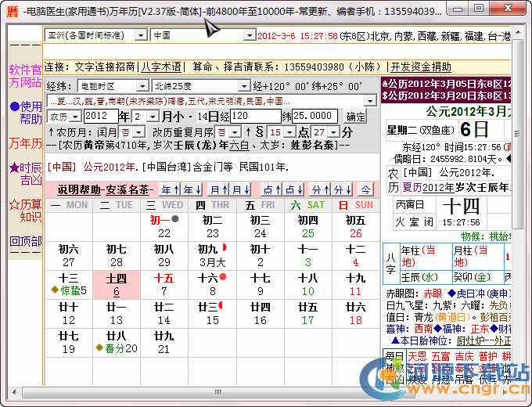This screenshot has height=407, width=532.
Task: Click the 八字术语 link
Action: (x=161, y=67)
